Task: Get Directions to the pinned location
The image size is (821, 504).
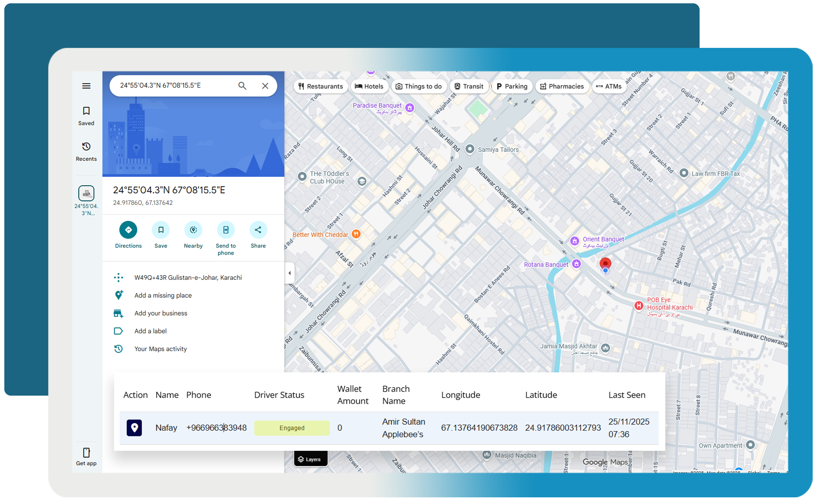Action: [x=128, y=230]
